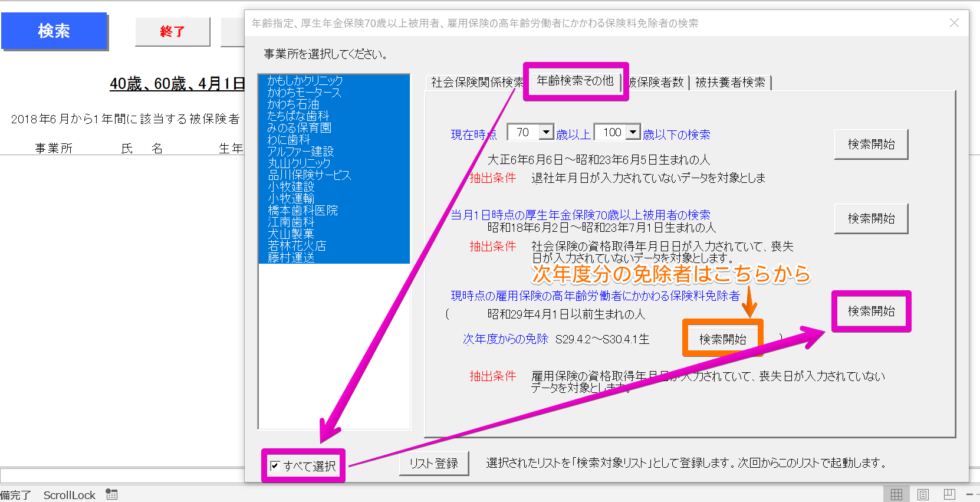This screenshot has height=502, width=980.
Task: Select かわちモータース in the office list
Action: click(x=334, y=93)
